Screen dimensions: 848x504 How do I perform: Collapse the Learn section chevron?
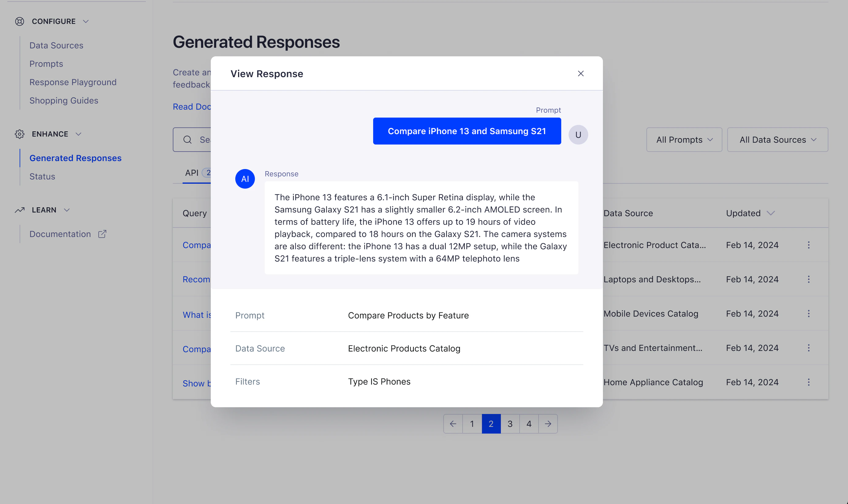pyautogui.click(x=67, y=210)
